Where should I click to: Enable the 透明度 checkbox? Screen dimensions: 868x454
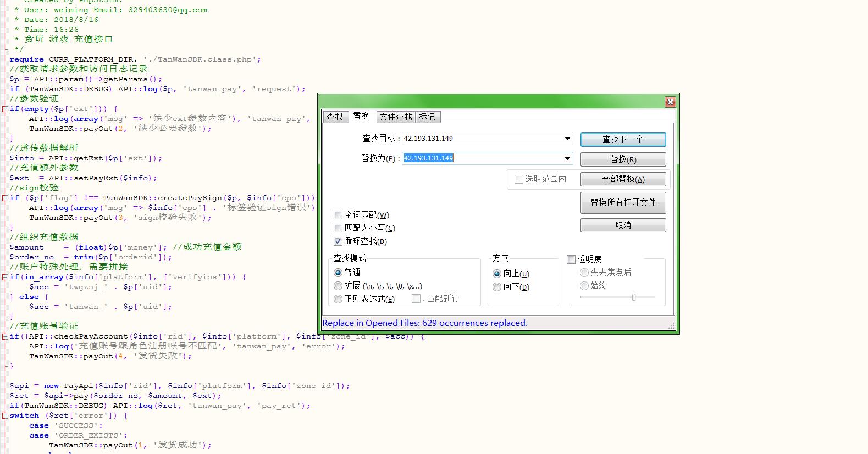pyautogui.click(x=571, y=259)
